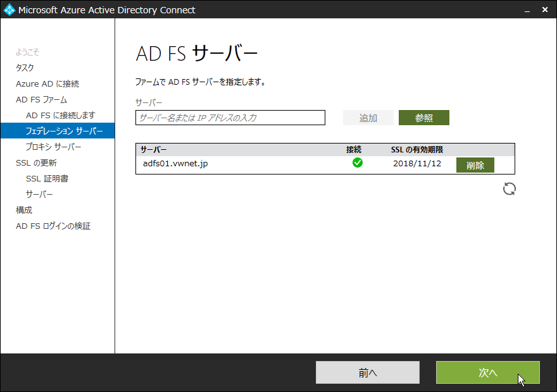The image size is (557, 392).
Task: Select ようこそ in the sidebar
Action: pos(27,52)
